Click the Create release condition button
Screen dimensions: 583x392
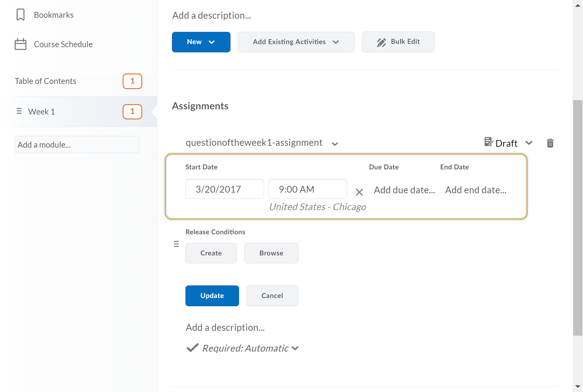tap(211, 253)
